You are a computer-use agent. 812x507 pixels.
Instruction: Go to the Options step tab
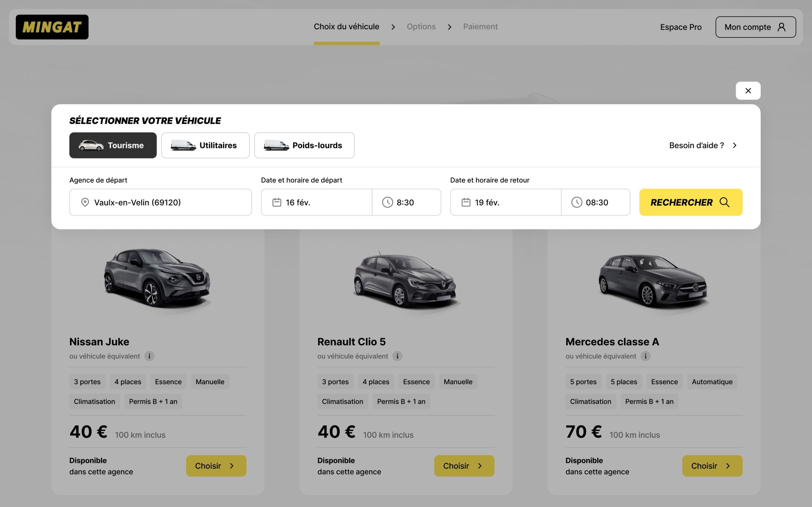[421, 26]
